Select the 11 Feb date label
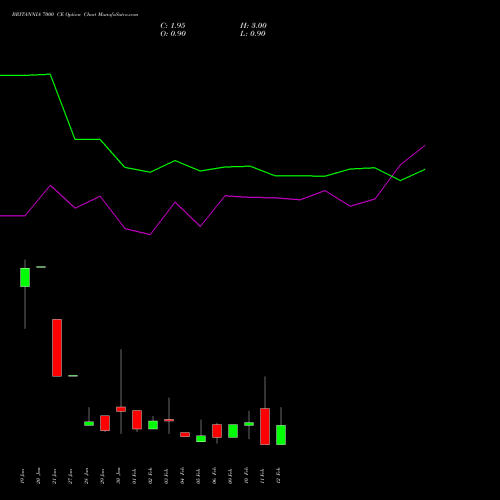 coord(262,476)
